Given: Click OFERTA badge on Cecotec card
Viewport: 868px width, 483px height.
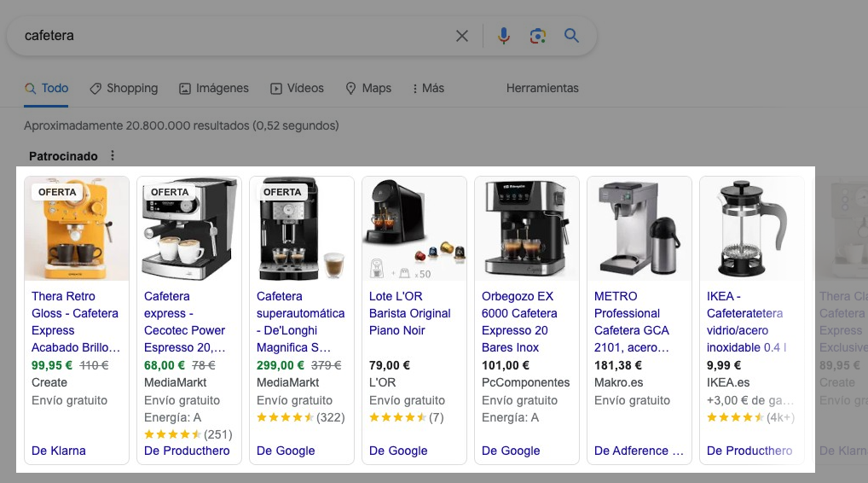Looking at the screenshot, I should coord(170,192).
